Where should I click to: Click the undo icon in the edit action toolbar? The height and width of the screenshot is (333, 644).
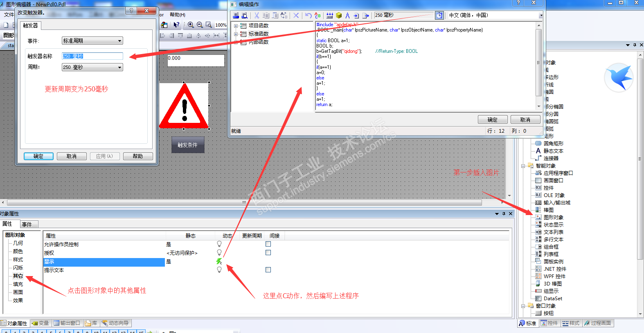308,16
